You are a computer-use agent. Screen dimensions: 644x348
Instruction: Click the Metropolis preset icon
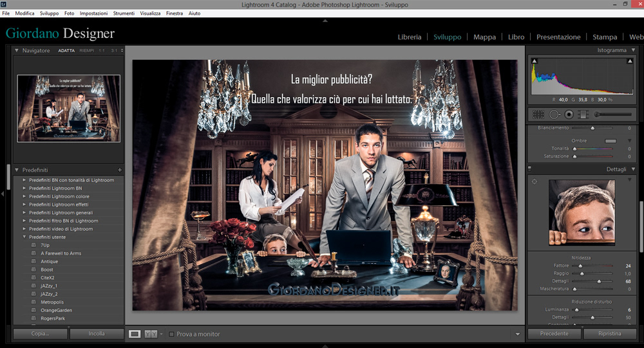(x=33, y=302)
